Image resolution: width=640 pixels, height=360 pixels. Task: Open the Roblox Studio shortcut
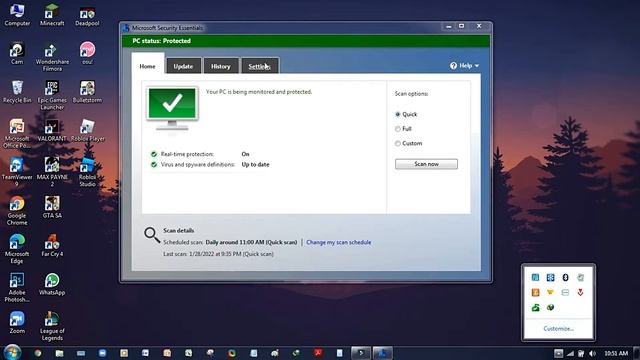click(x=87, y=171)
